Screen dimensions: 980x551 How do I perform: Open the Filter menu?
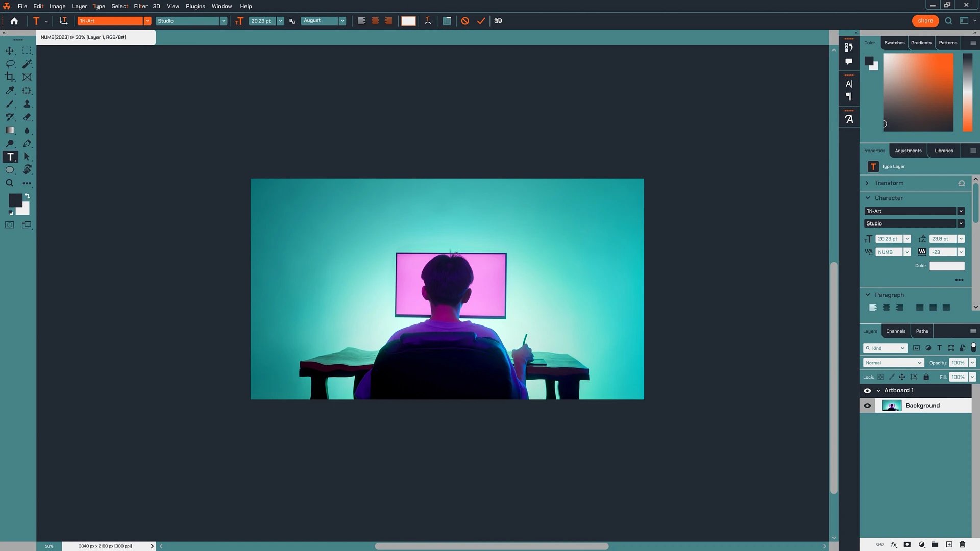click(x=140, y=6)
